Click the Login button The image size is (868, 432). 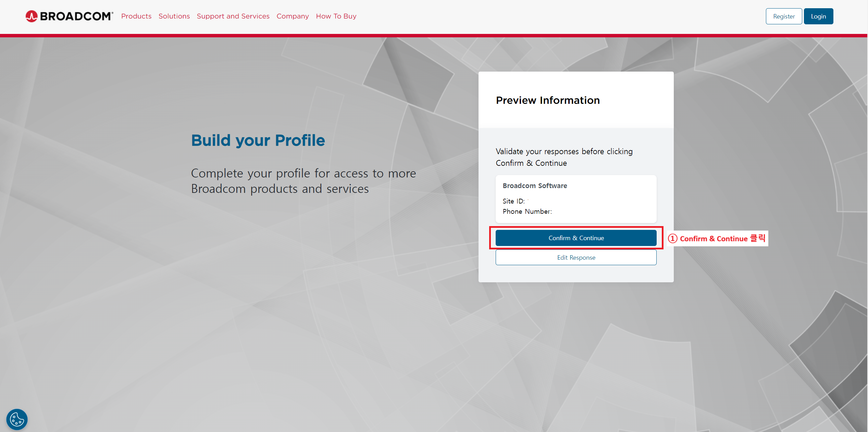point(818,16)
